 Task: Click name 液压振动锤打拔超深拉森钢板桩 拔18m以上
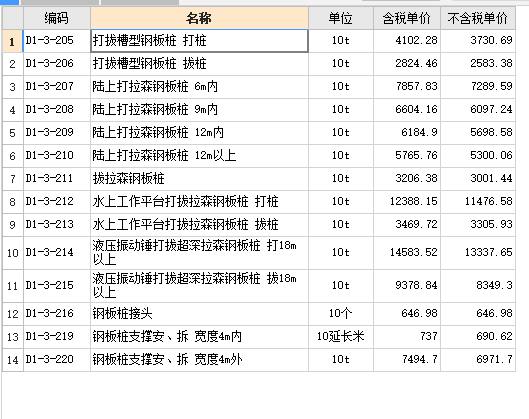(x=199, y=286)
